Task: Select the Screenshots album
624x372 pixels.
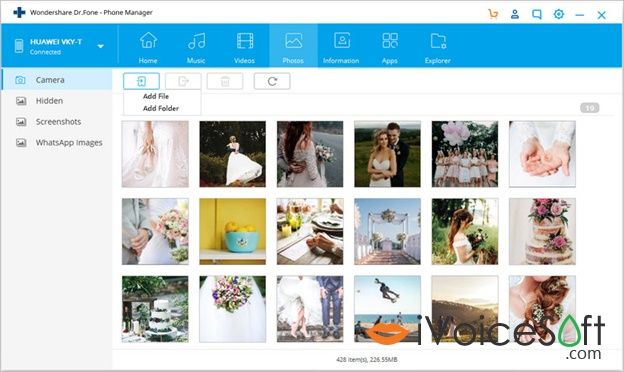Action: (57, 122)
